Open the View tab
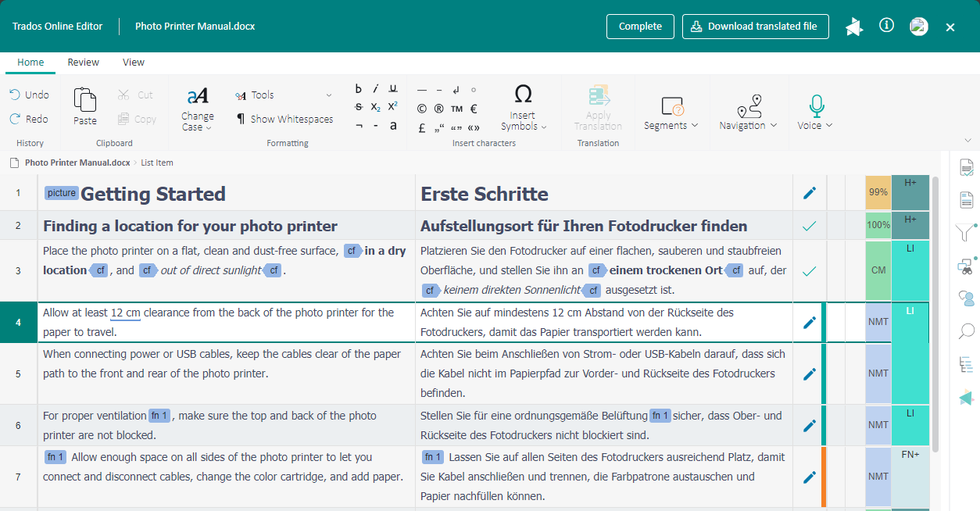 [134, 63]
